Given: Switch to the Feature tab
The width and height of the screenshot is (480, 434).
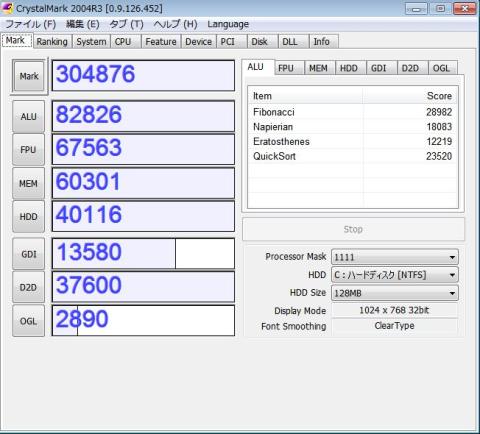Looking at the screenshot, I should click(161, 42).
